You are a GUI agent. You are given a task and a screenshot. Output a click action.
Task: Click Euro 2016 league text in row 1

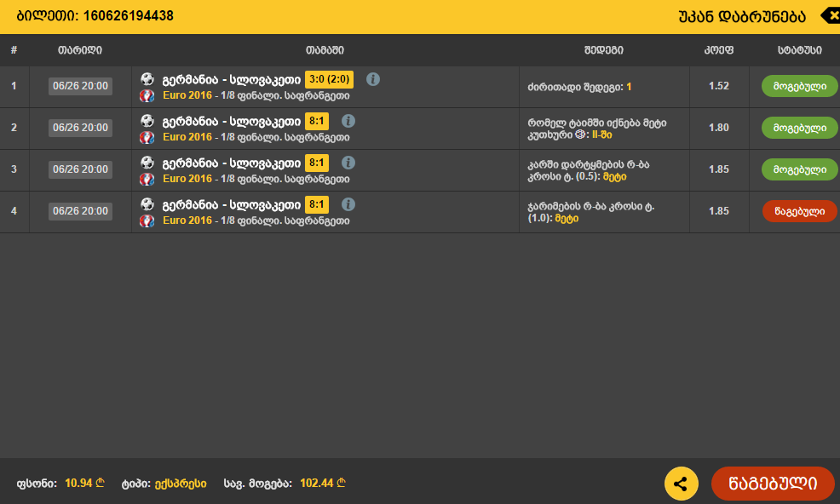tap(187, 96)
